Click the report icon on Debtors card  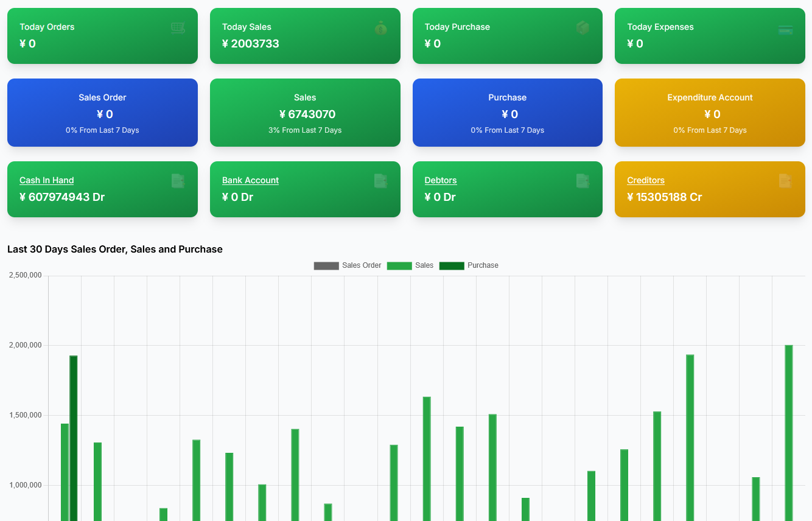click(583, 181)
